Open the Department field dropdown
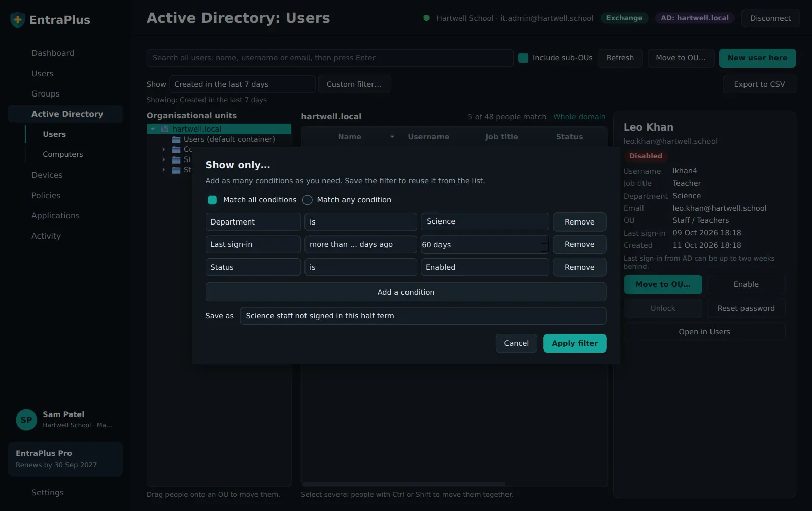The width and height of the screenshot is (812, 511). point(253,222)
